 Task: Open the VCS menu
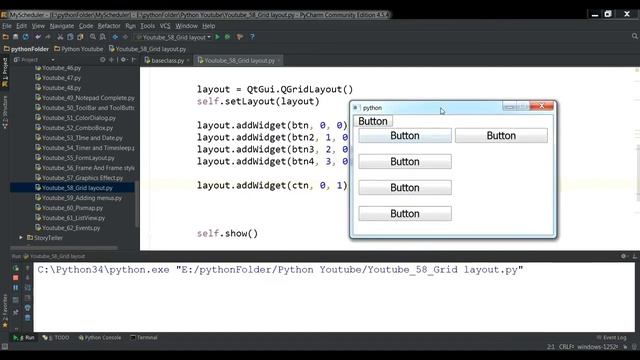165,26
